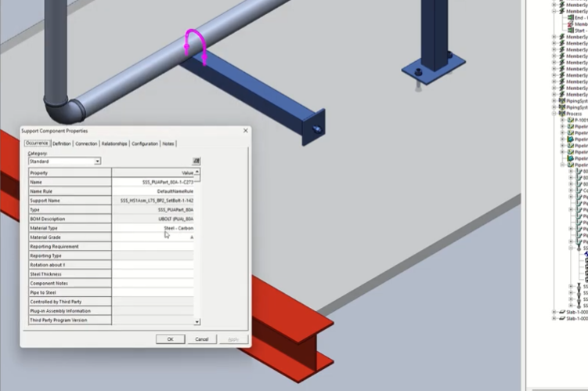Expand the P-1001 pipeline node
Image resolution: width=588 pixels, height=391 pixels.
pyautogui.click(x=562, y=120)
